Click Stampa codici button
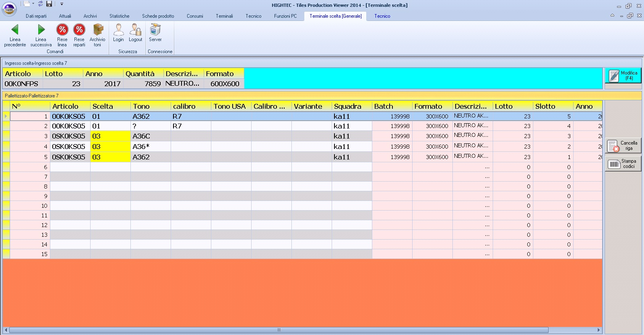Screen dimensions: 644x335 click(623, 164)
